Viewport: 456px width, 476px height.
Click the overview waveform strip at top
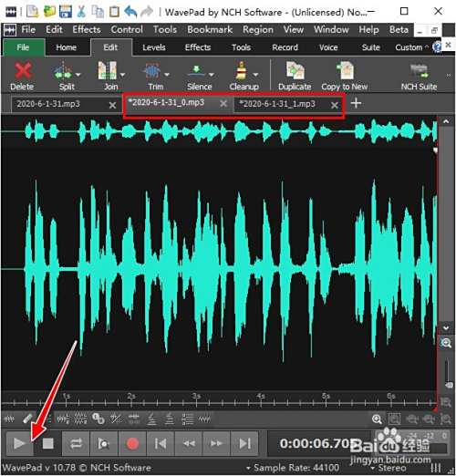point(219,131)
